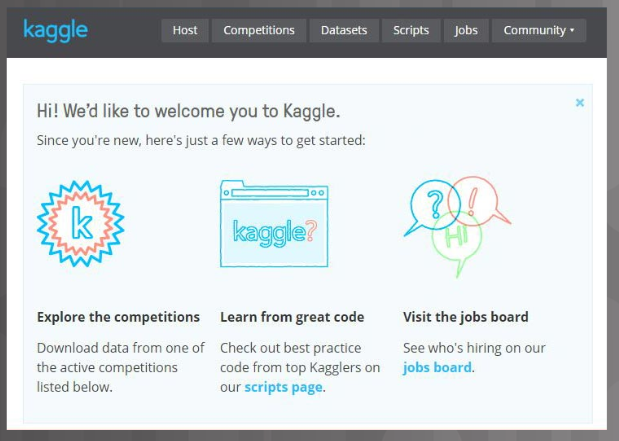This screenshot has height=441, width=619.
Task: Follow the jobs board link
Action: (437, 368)
